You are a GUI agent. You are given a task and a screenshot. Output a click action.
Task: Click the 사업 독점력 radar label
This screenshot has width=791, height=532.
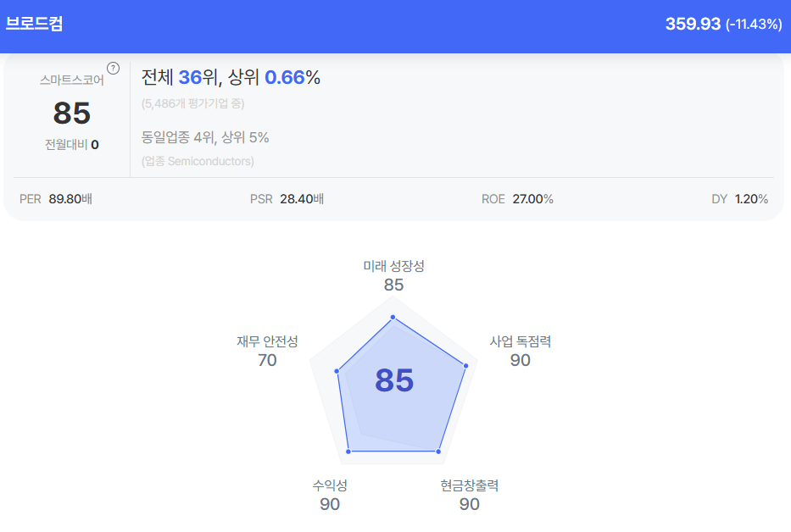(x=521, y=341)
